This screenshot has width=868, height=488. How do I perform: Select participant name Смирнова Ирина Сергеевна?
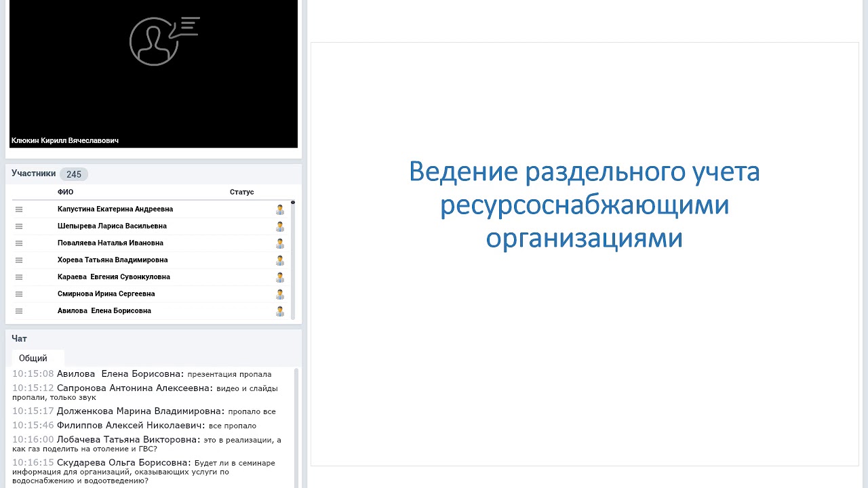106,294
